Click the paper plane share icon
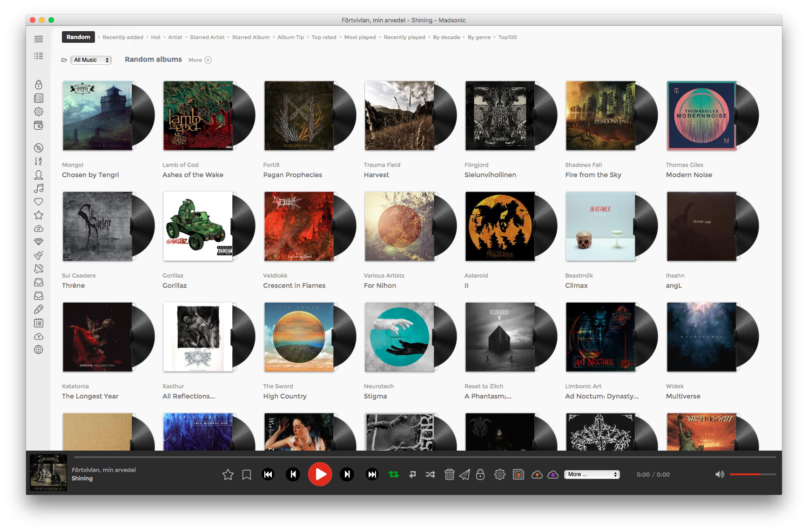Image resolution: width=808 pixels, height=532 pixels. [465, 474]
